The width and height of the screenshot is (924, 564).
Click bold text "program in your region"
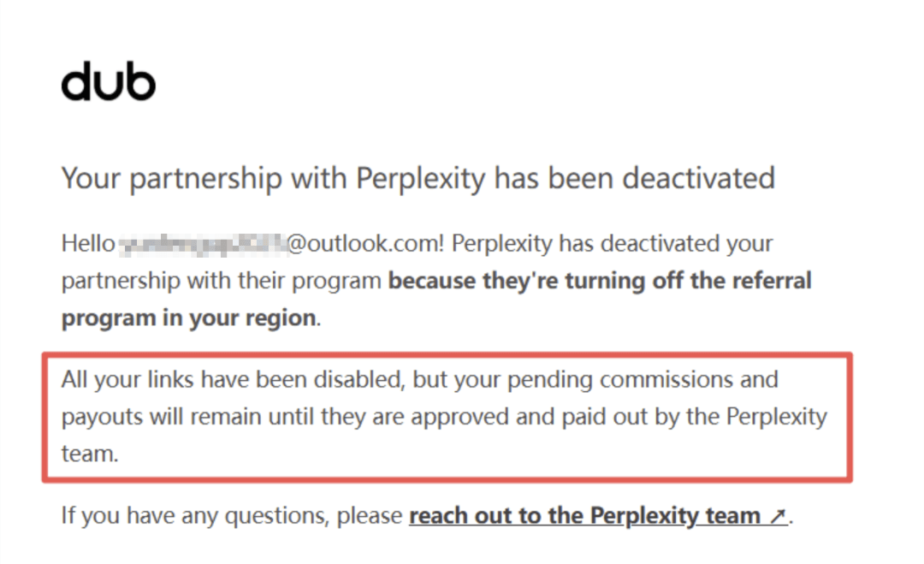tap(188, 318)
